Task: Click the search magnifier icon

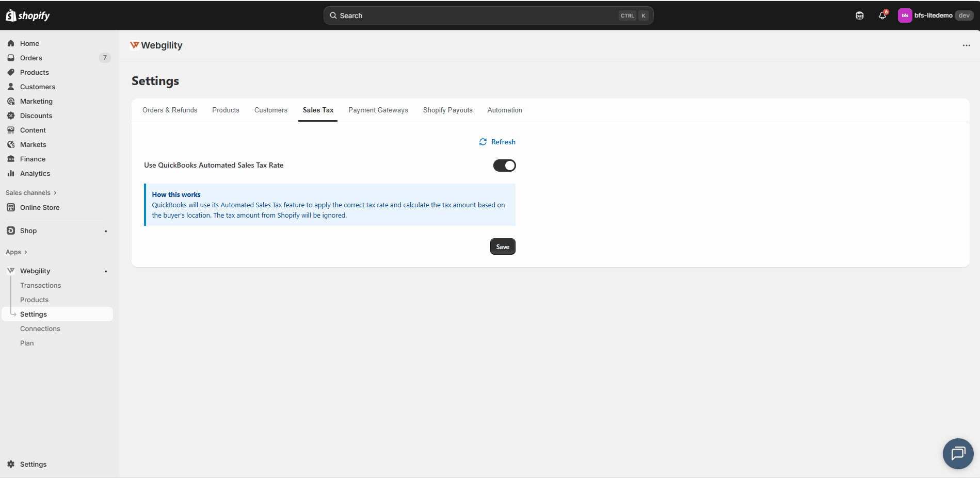Action: 333,15
